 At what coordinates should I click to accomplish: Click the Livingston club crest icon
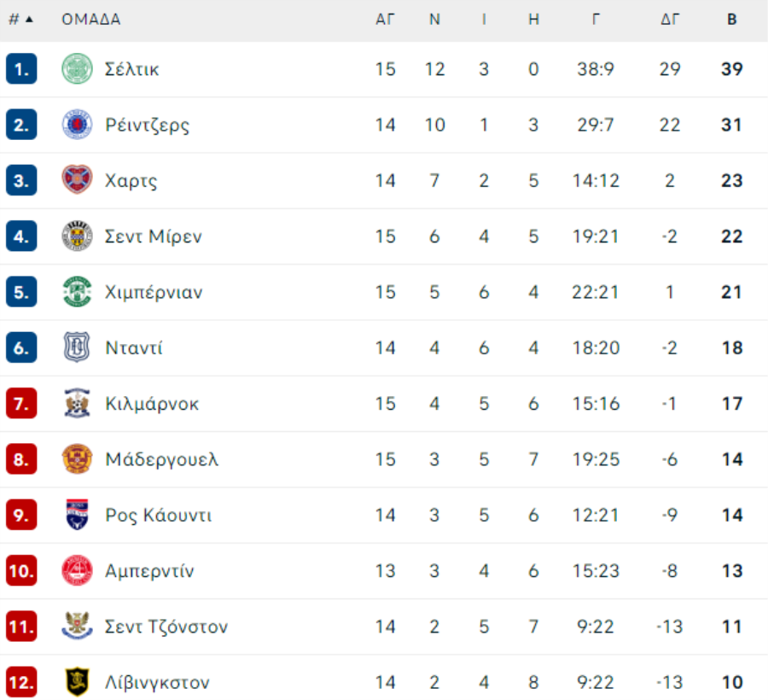pos(78,682)
